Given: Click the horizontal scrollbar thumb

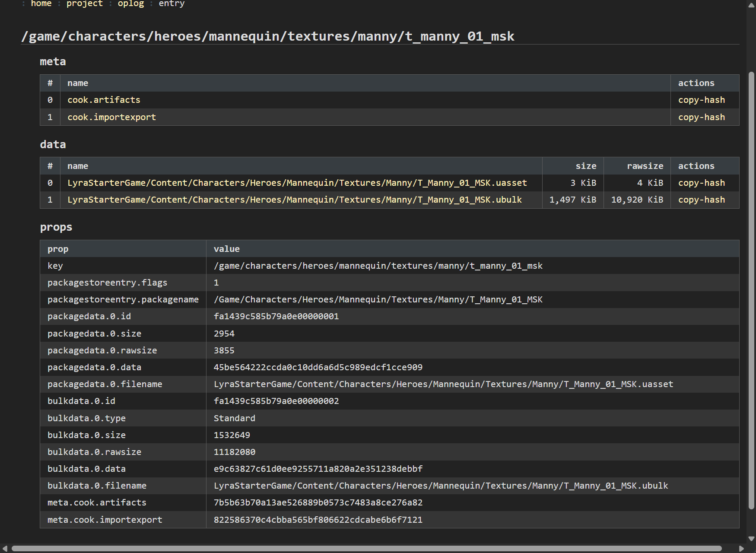Looking at the screenshot, I should tap(367, 548).
